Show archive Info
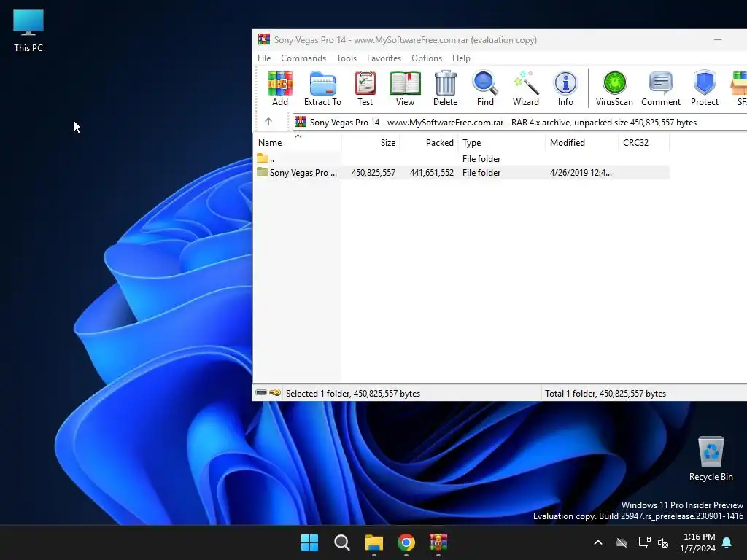 tap(565, 88)
